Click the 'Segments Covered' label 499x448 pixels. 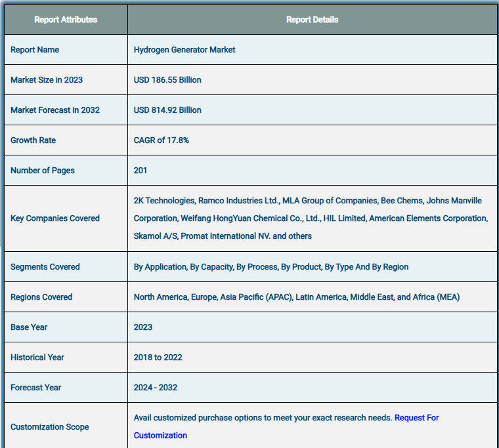click(x=45, y=267)
